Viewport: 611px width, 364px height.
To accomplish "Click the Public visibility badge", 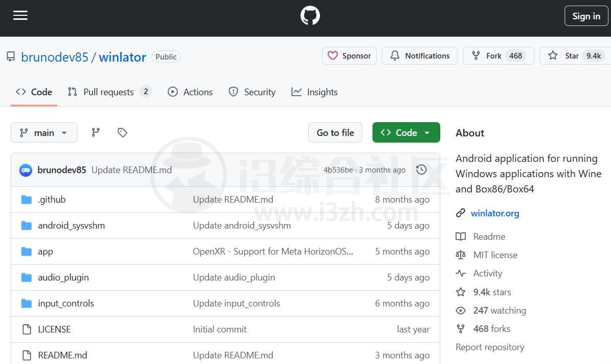I will [166, 57].
